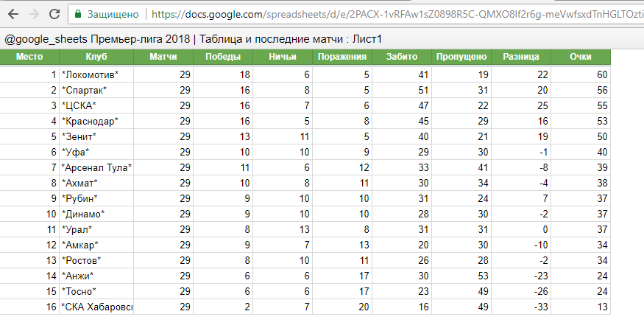Click СКА Хабаровск's goal difference -33
Image resolution: width=644 pixels, height=328 pixels.
[x=521, y=307]
